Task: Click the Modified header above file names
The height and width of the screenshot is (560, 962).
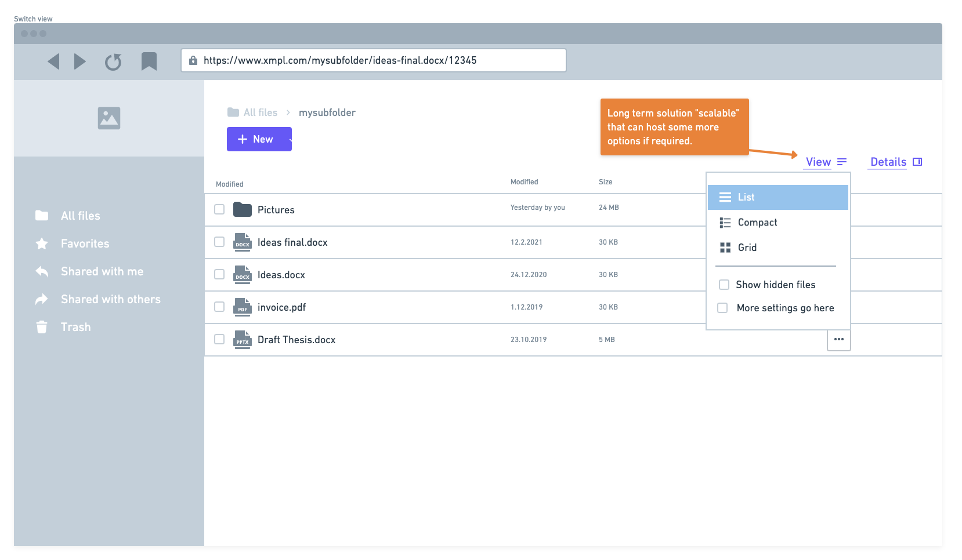Action: [x=230, y=184]
